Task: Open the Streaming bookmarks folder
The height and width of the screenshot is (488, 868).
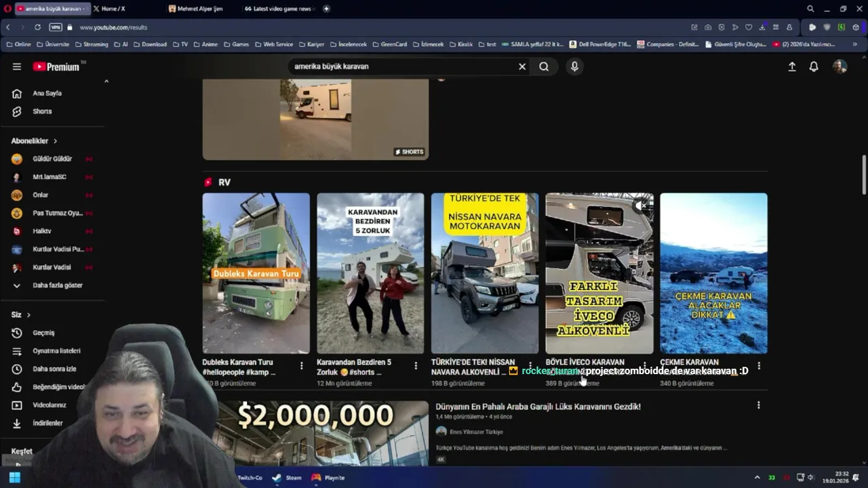Action: [x=92, y=44]
